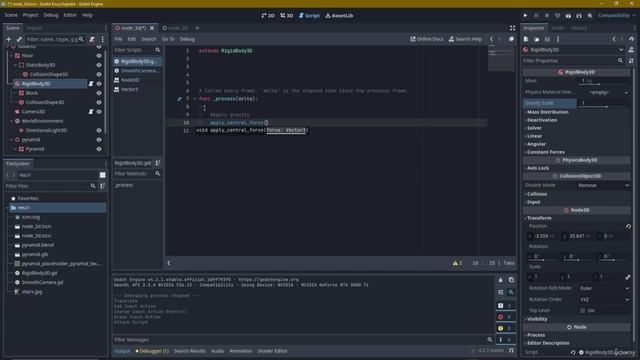
Task: Open the Rotation Edit Mode dropdown
Action: click(603, 289)
